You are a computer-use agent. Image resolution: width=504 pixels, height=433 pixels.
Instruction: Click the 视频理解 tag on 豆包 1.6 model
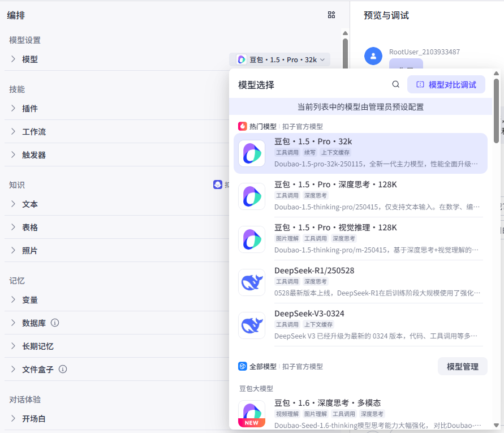(x=287, y=414)
